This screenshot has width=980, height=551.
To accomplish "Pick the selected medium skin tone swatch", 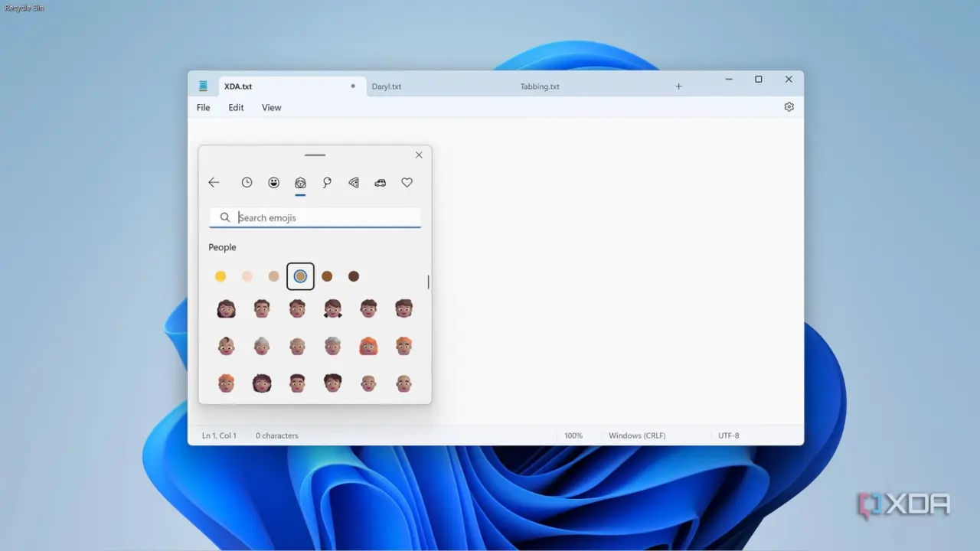I will point(300,276).
